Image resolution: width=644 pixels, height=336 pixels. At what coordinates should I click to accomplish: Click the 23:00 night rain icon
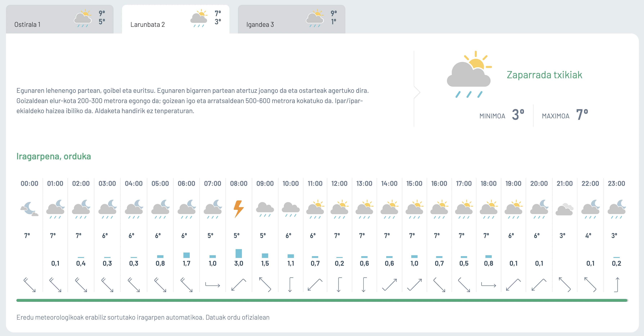(x=616, y=209)
